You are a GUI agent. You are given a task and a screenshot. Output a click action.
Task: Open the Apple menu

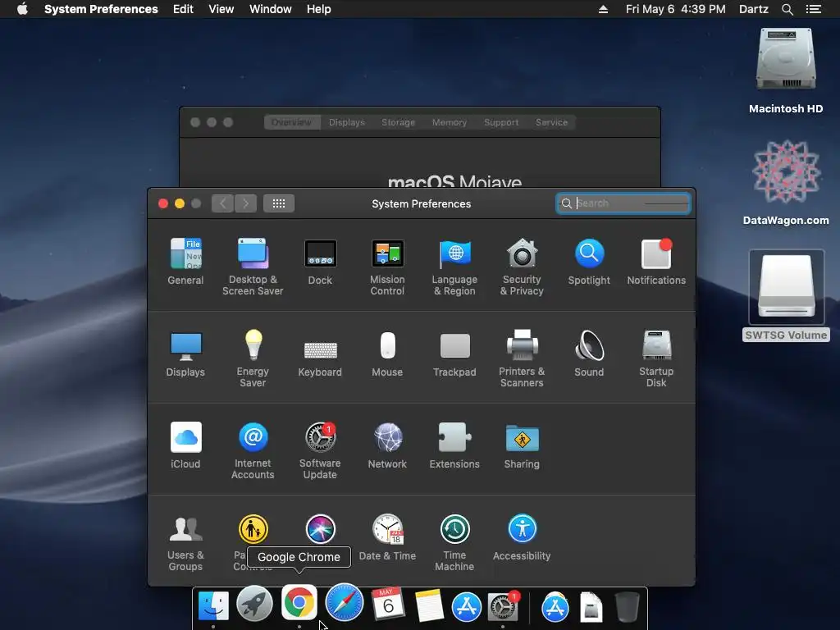[x=22, y=9]
